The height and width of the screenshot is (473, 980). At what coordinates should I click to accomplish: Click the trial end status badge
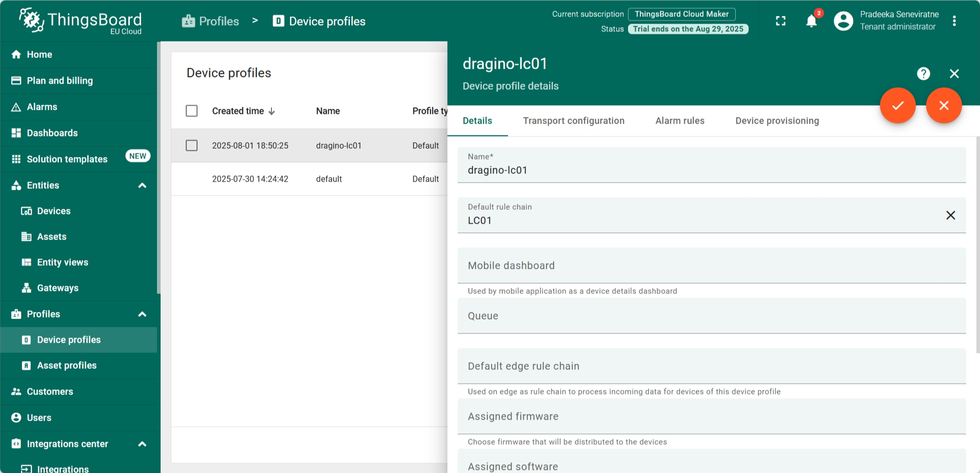click(x=688, y=29)
